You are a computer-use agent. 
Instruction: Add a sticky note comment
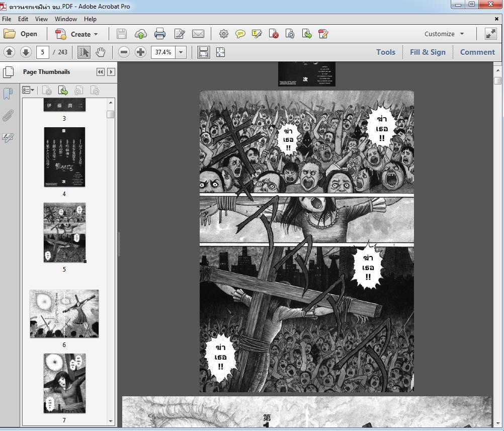[x=240, y=34]
